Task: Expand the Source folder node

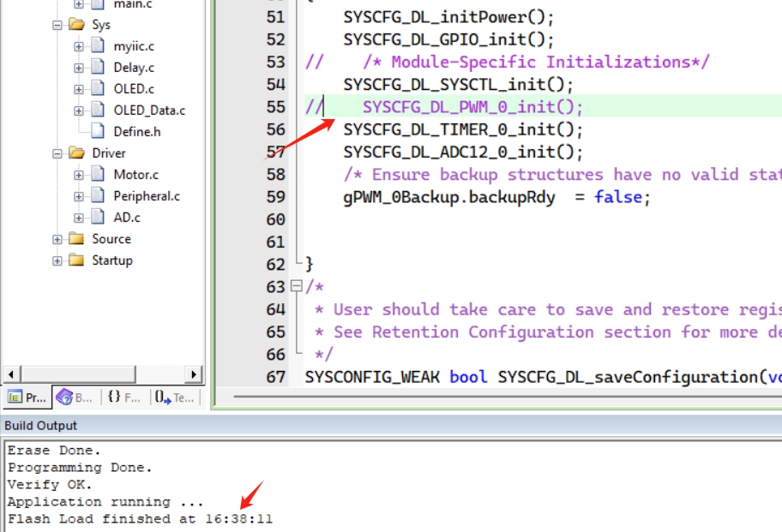Action: coord(57,239)
